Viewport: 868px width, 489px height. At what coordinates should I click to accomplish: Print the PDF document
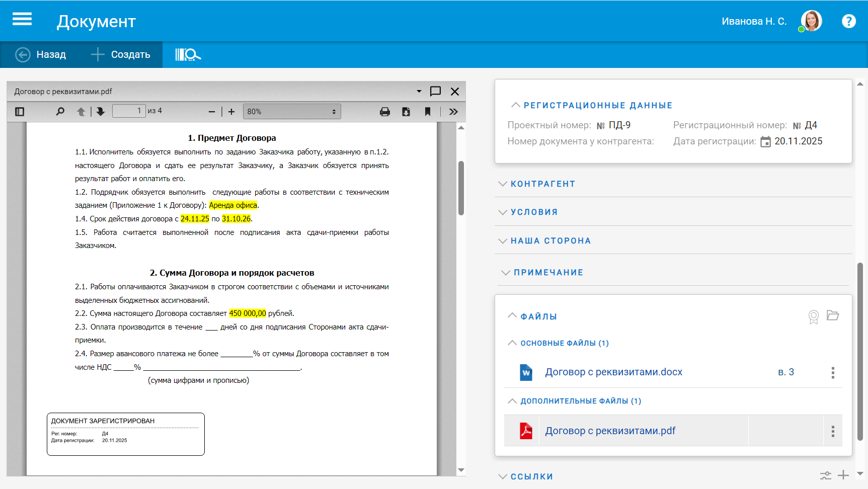click(x=385, y=112)
